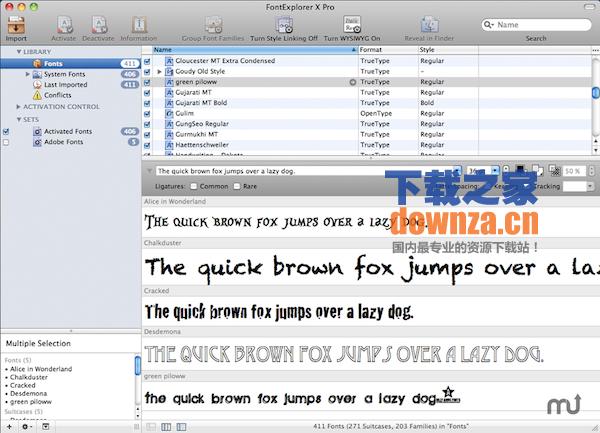Sort by the Name column header
Viewport: 600px width, 433px height.
coord(255,50)
